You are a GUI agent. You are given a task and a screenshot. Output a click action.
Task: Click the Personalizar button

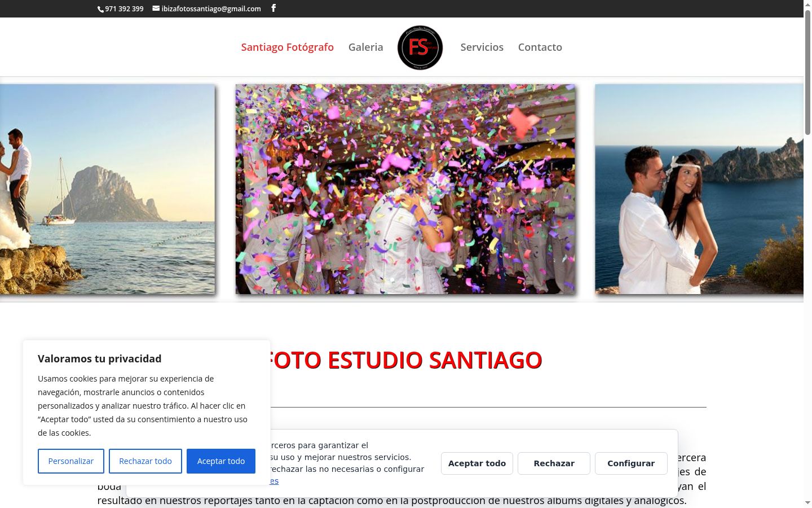[x=71, y=461]
